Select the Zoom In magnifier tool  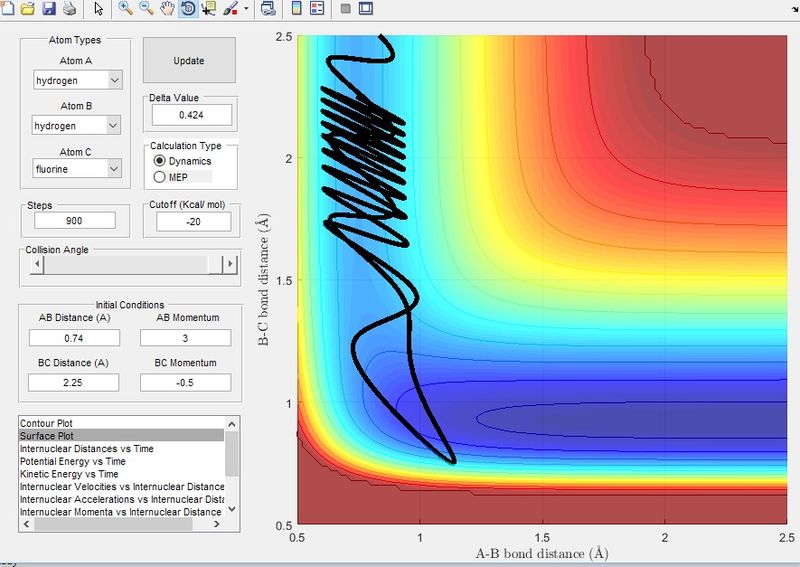coord(125,8)
